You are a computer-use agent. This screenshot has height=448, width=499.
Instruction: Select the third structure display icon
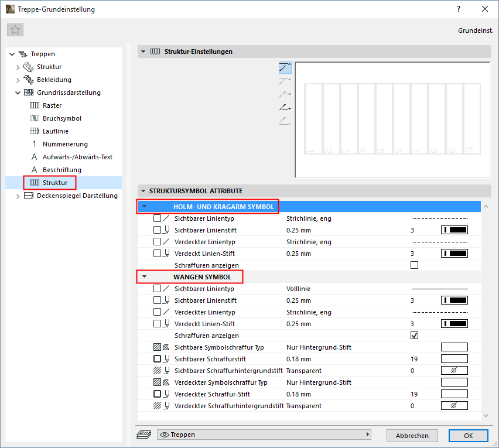(x=285, y=94)
